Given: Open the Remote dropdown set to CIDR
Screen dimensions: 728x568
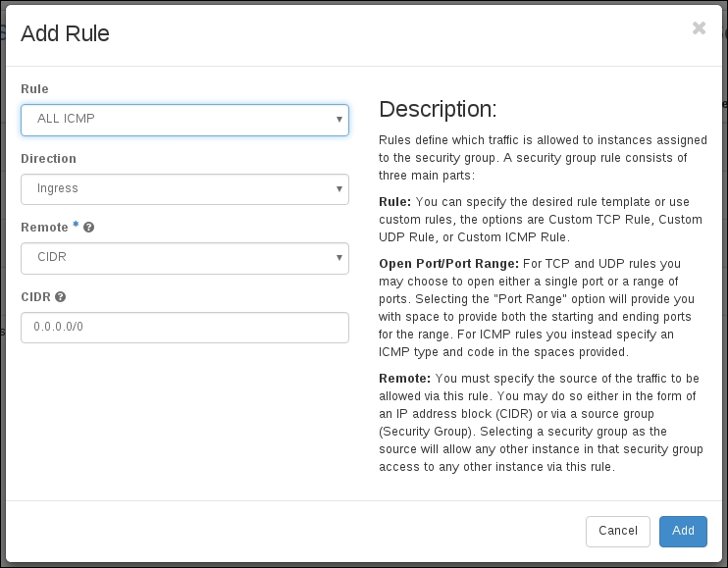Looking at the screenshot, I should (x=184, y=258).
